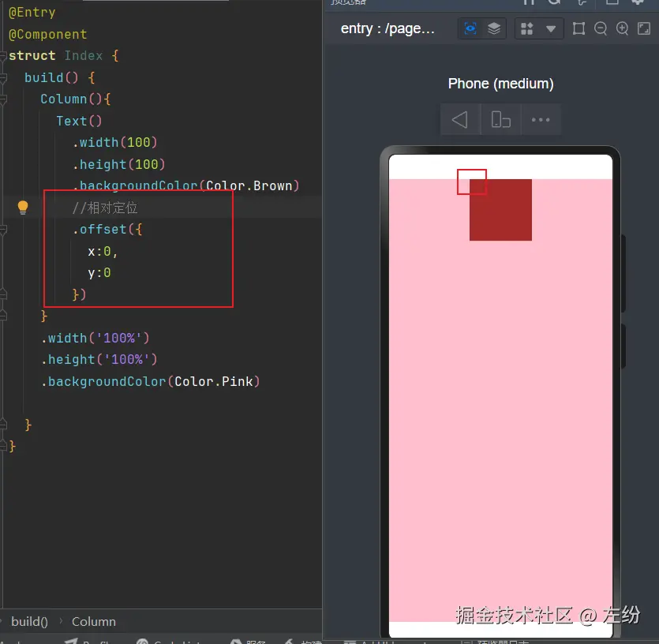Viewport: 659px width, 644px height.
Task: Click the .height('100%') line
Action: pyautogui.click(x=99, y=359)
